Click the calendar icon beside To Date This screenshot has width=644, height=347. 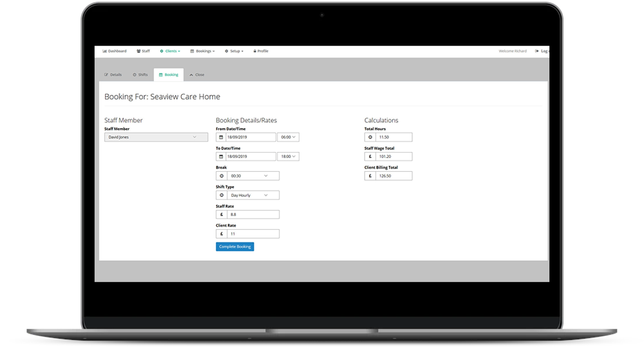(221, 156)
